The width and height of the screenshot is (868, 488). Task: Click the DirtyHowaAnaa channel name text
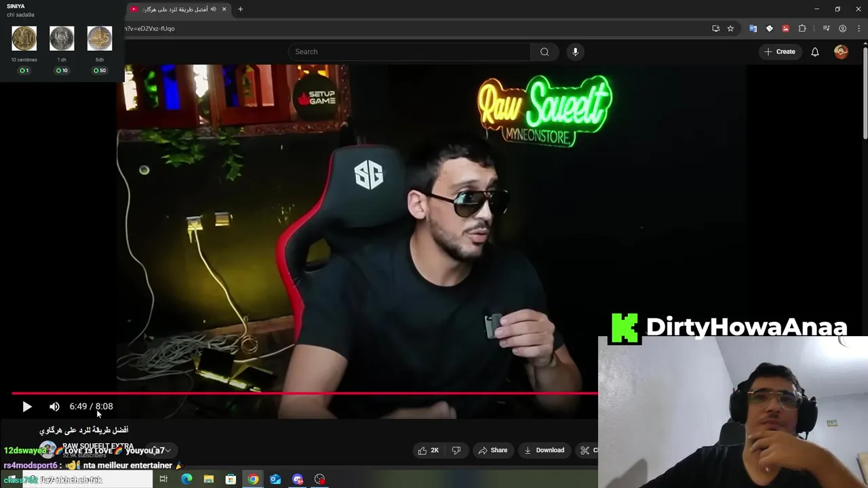747,327
